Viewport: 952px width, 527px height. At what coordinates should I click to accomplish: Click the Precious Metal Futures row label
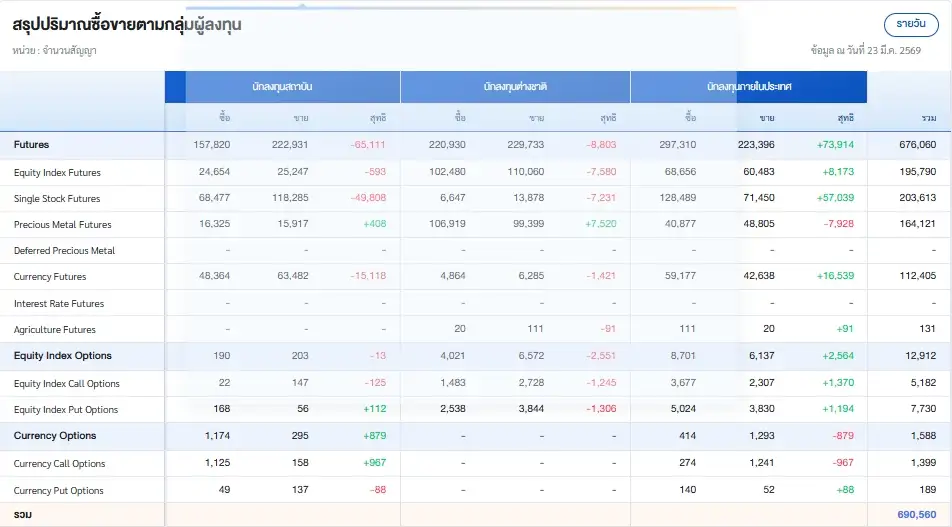(63, 225)
